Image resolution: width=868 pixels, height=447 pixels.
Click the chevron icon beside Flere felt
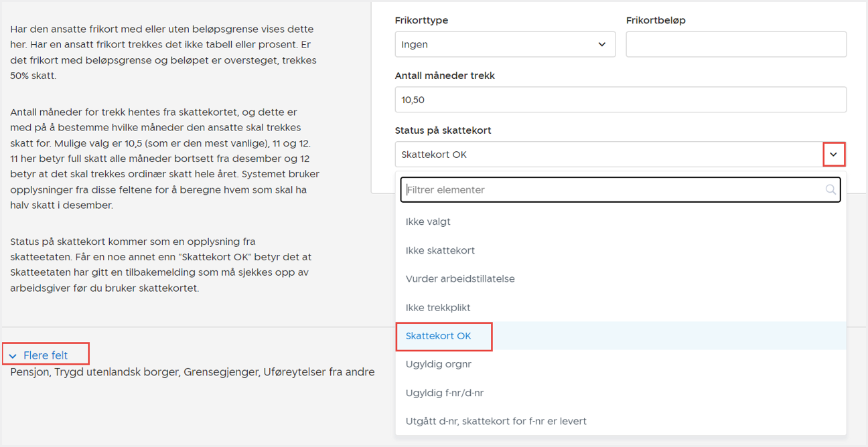[x=13, y=356]
